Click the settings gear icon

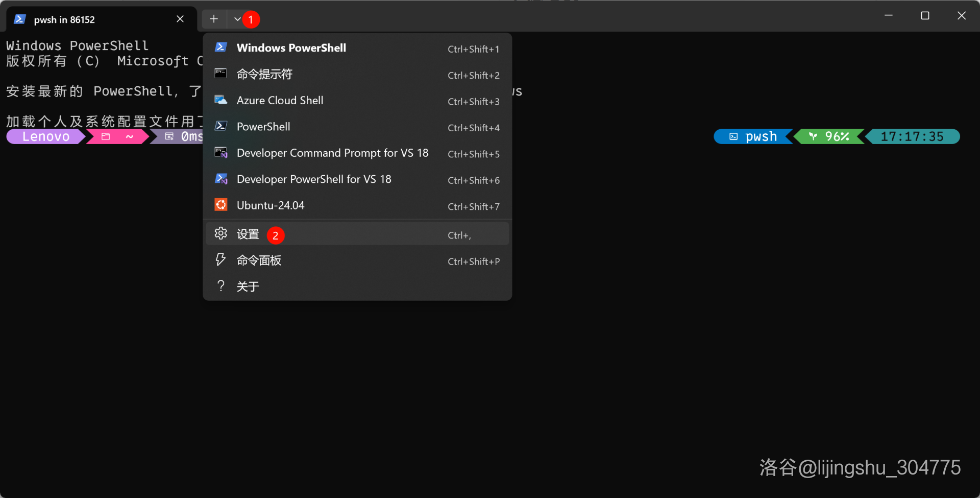pos(220,233)
